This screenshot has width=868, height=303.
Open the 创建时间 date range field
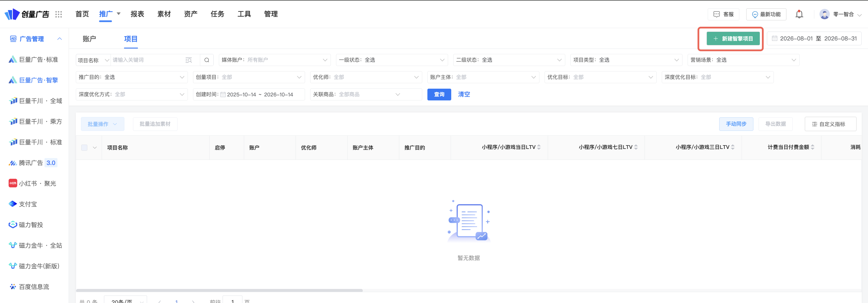click(x=249, y=94)
